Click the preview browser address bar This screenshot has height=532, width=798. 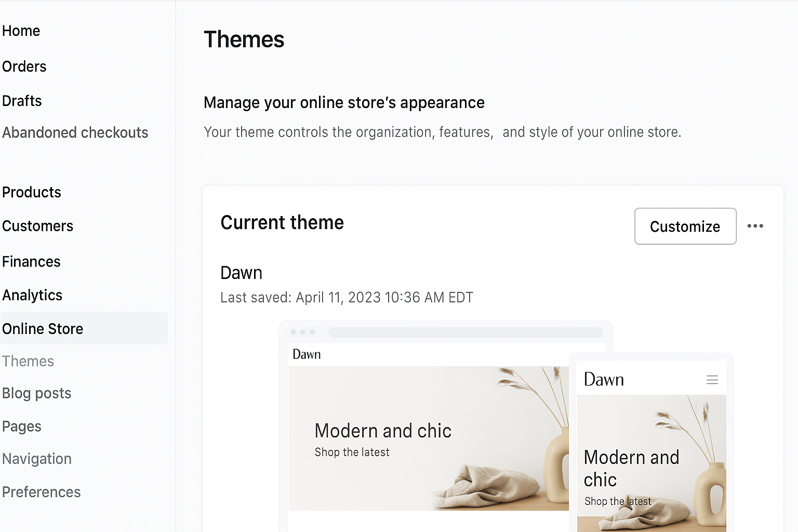465,332
